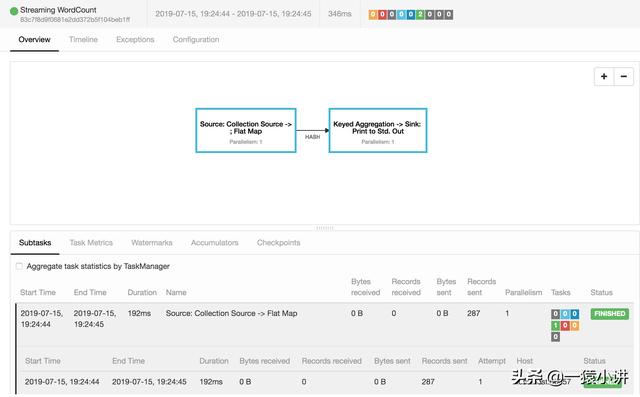The image size is (640, 397).
Task: Open the Exceptions tab
Action: 135,40
